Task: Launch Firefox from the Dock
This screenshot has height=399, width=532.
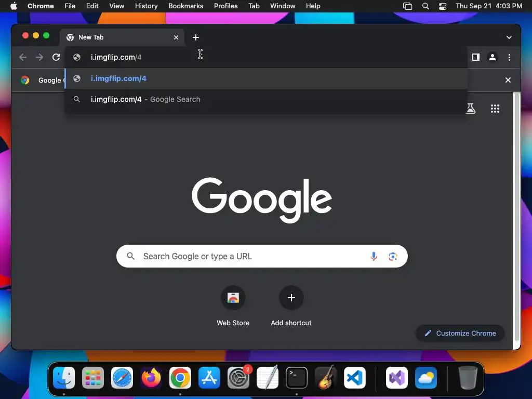Action: [x=151, y=378]
